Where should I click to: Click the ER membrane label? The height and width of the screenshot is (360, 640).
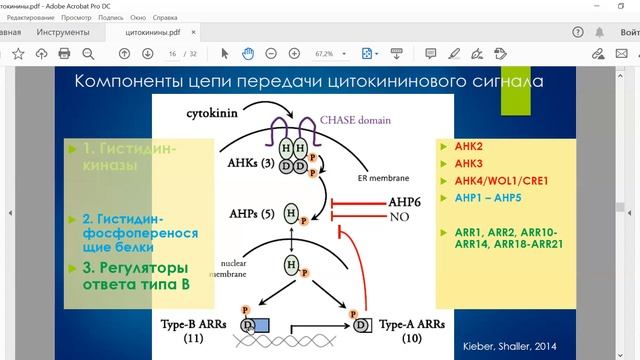click(x=383, y=178)
